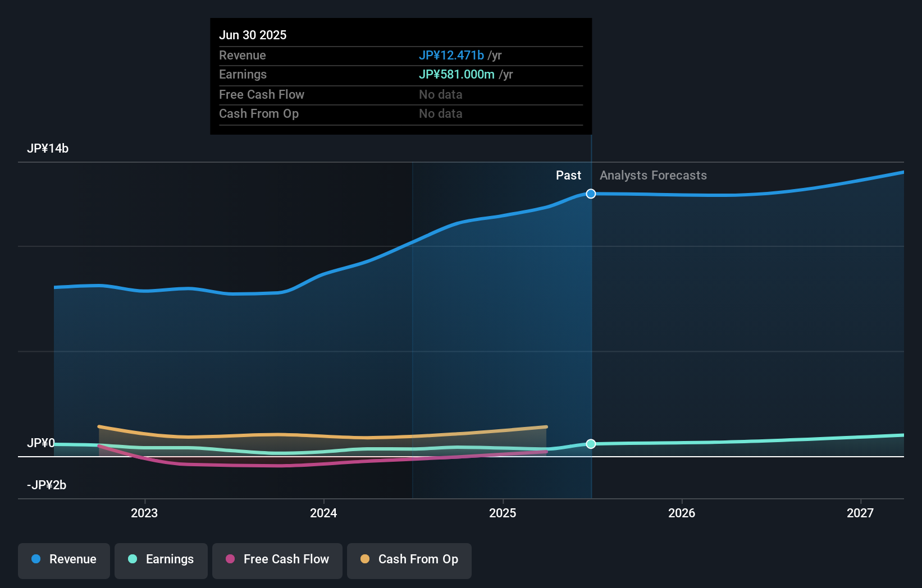Click the Revenue tooltip row label
922x588 pixels.
click(x=243, y=55)
